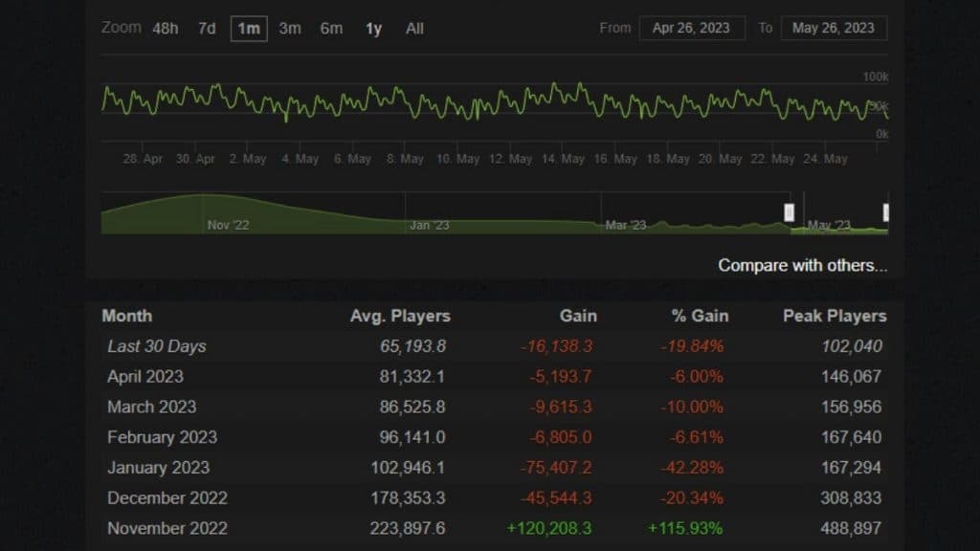Viewport: 980px width, 551px height.
Task: Open Compare with others link
Action: tap(802, 265)
